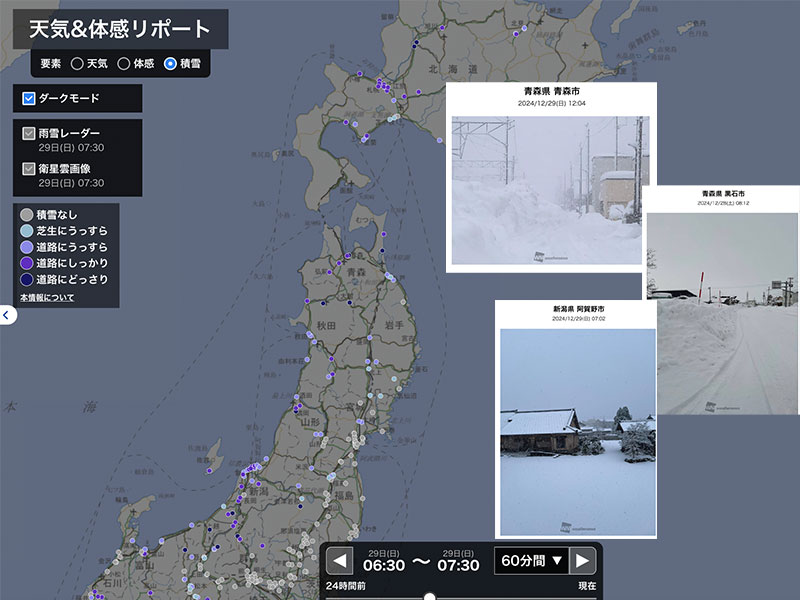800x600 pixels.
Task: Select the 積雪 radio button
Action: (x=170, y=64)
